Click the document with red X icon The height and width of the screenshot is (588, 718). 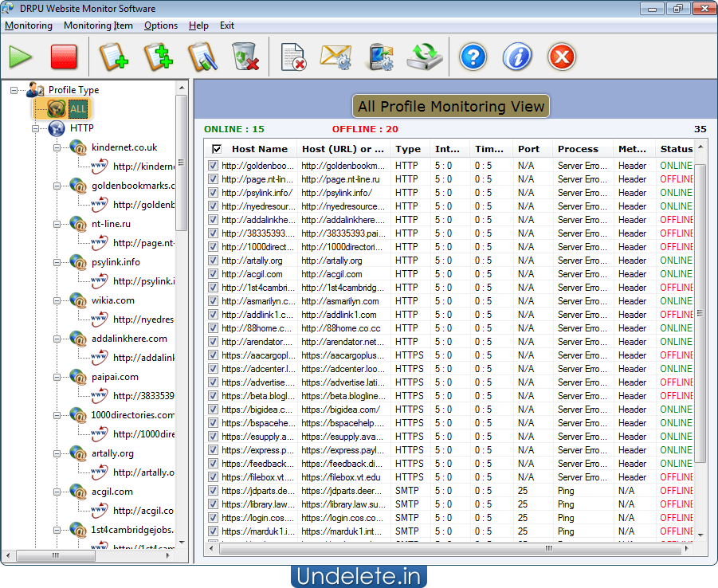(293, 57)
